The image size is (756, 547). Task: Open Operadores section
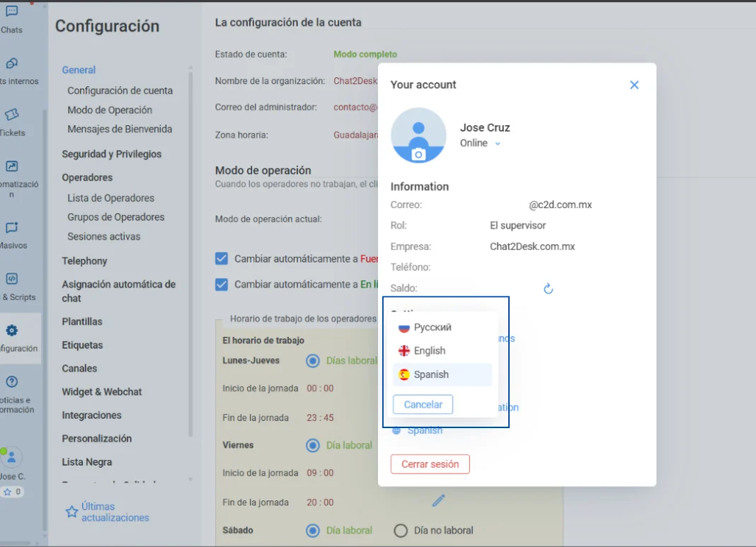[87, 178]
